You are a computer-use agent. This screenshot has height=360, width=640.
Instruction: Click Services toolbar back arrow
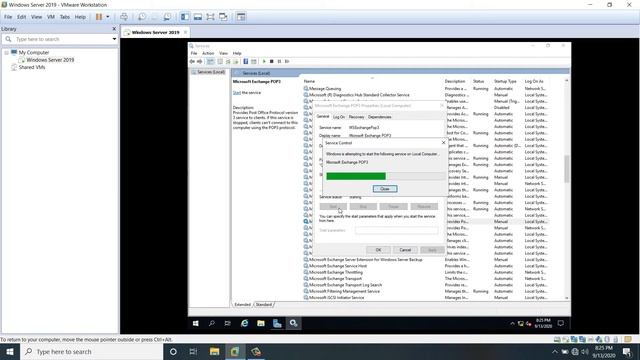pos(192,61)
